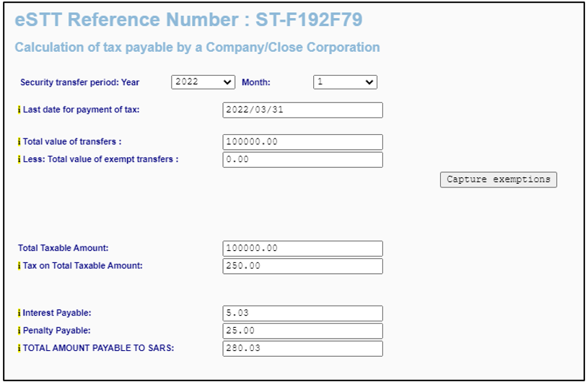
Task: Select the Tax on Total Taxable Amount field
Action: tap(302, 266)
